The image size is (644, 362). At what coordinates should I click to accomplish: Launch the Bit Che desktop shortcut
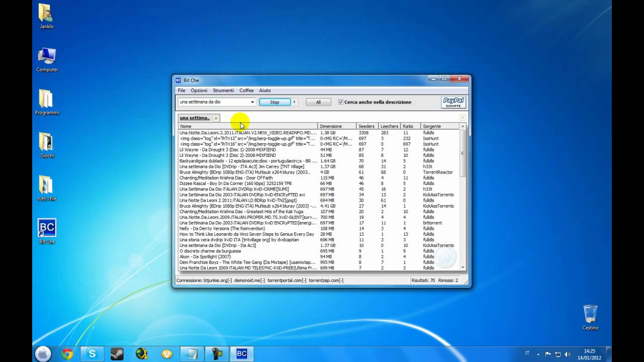tap(47, 231)
